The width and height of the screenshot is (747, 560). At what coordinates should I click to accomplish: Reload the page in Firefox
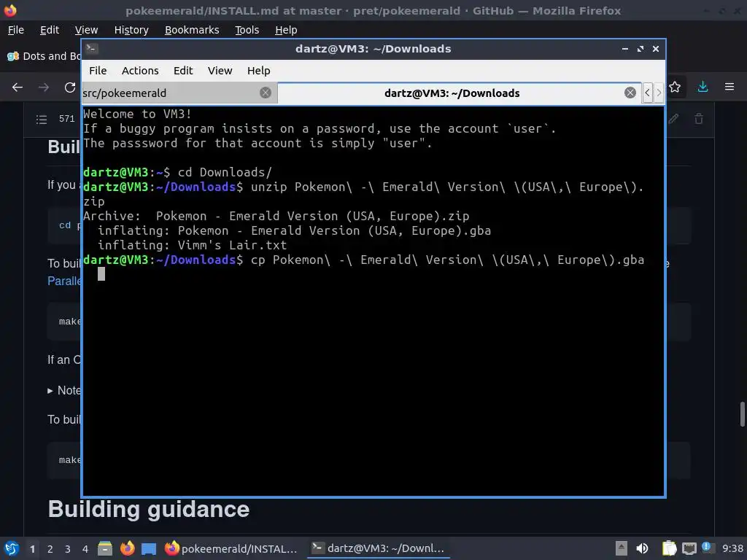tap(70, 87)
